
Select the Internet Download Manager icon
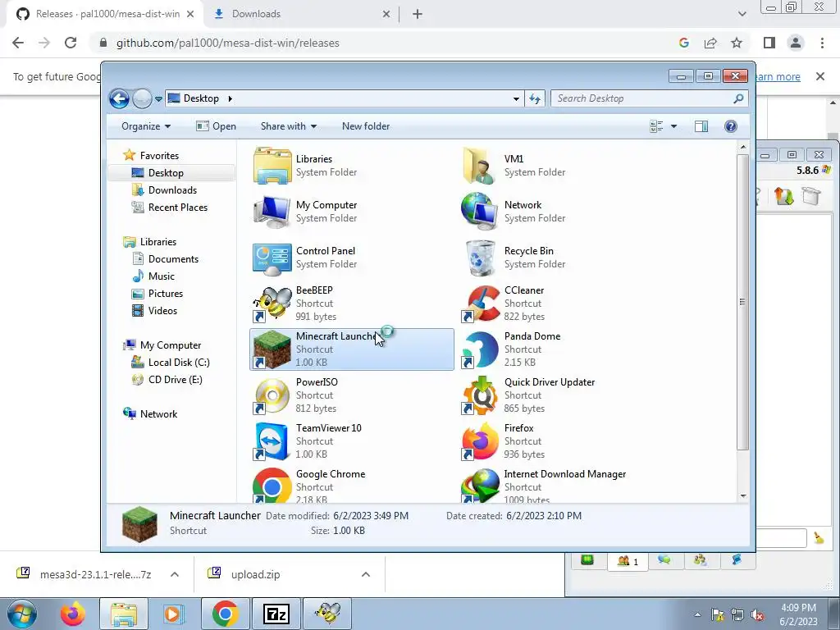coord(481,486)
